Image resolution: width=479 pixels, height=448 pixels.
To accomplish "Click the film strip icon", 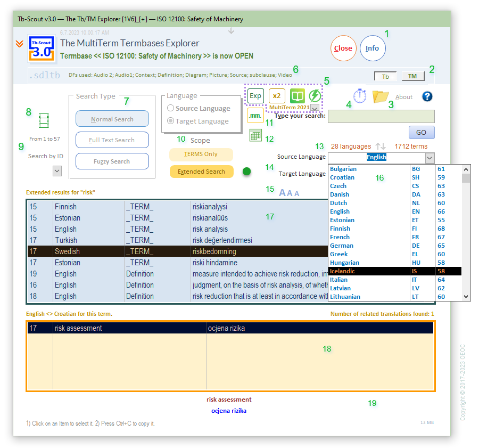I will [44, 121].
